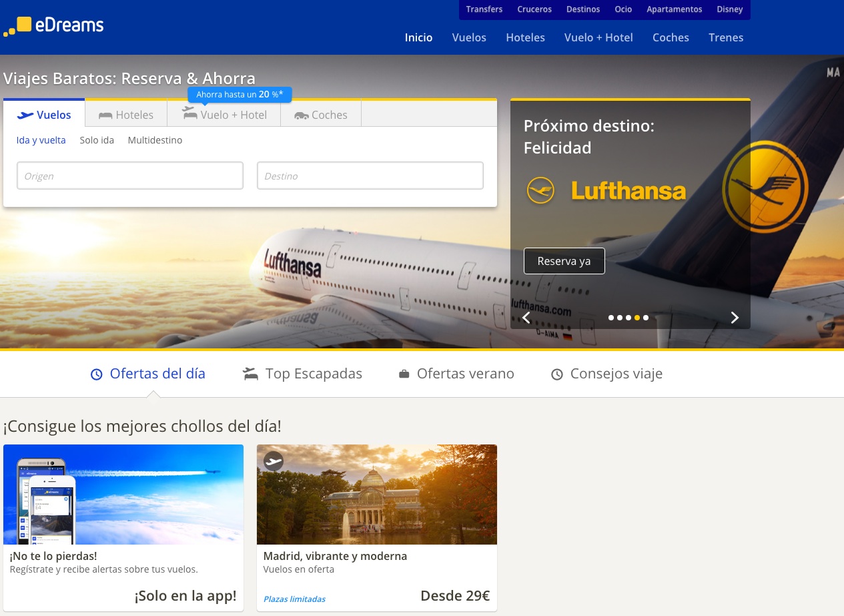The height and width of the screenshot is (616, 844).
Task: Click Desde 29€ price
Action: pos(455,596)
